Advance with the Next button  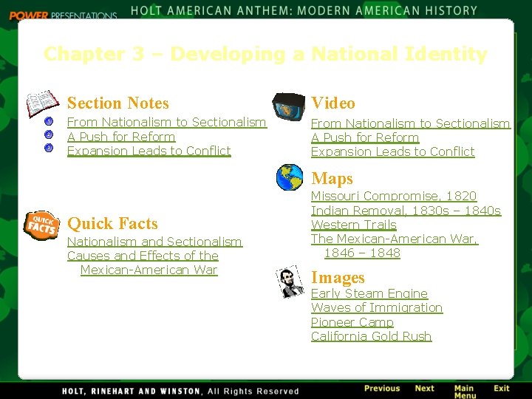coord(424,389)
